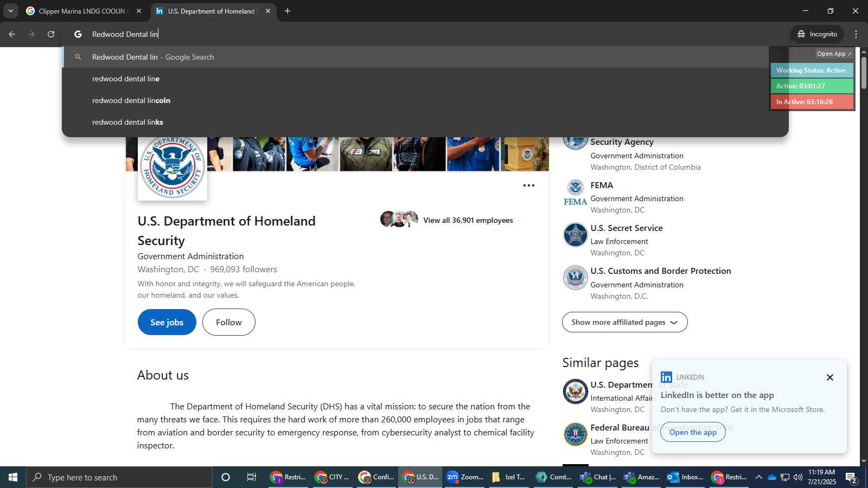Show hidden system tray icons
This screenshot has width=868, height=488.
click(x=758, y=477)
